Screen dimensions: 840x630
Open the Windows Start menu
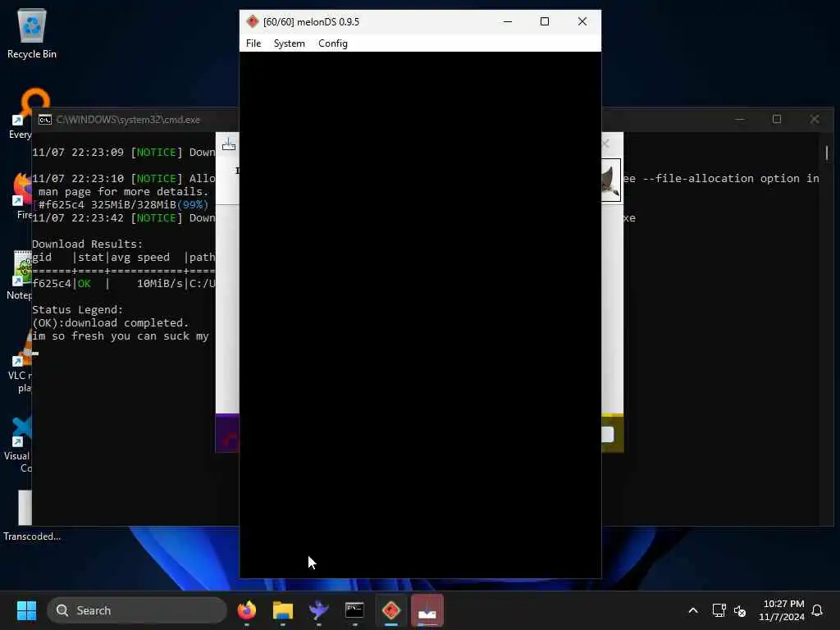pos(26,610)
